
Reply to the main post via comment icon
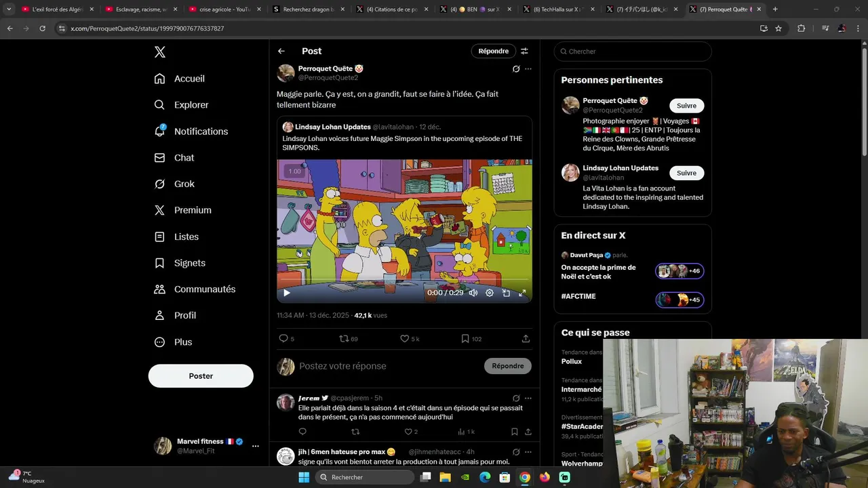click(283, 338)
